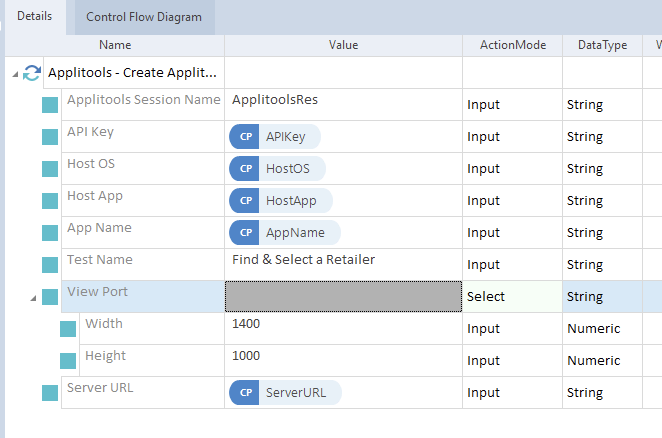Viewport: 662px width, 438px height.
Task: Switch to the Details tab
Action: click(x=35, y=16)
